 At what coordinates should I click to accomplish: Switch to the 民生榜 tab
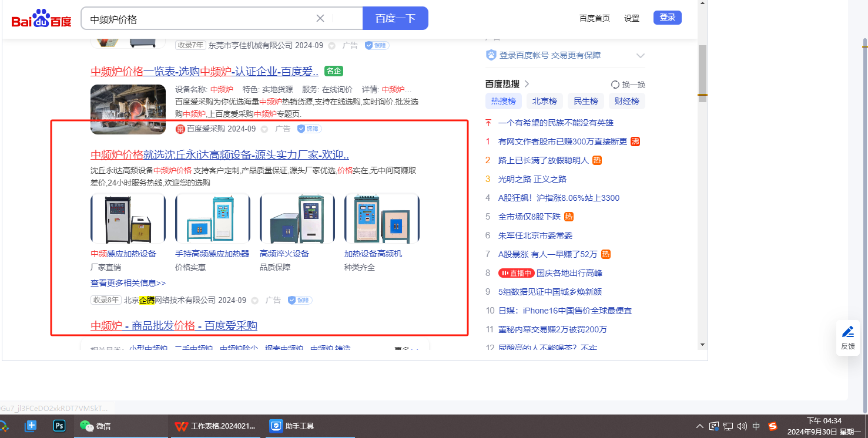(x=586, y=101)
